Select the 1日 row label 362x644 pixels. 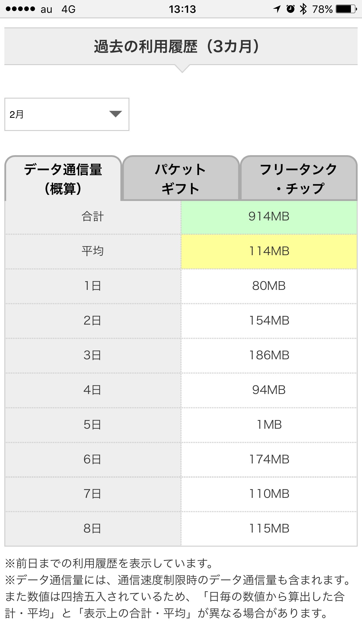coord(93,286)
